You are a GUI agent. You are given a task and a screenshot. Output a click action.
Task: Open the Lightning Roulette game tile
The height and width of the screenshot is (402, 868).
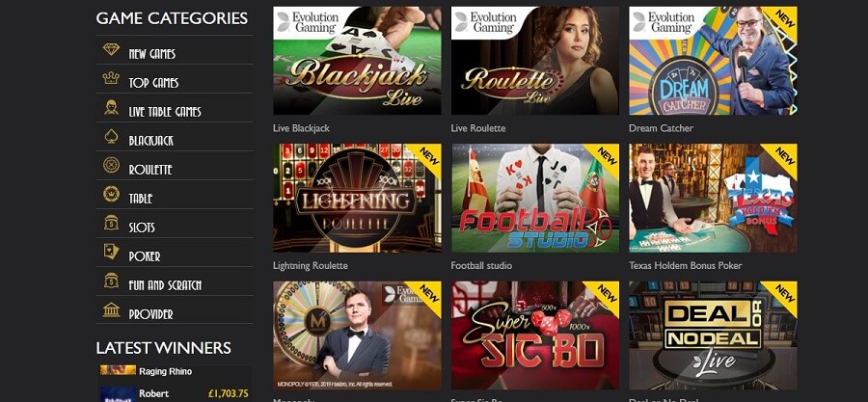[x=357, y=198]
